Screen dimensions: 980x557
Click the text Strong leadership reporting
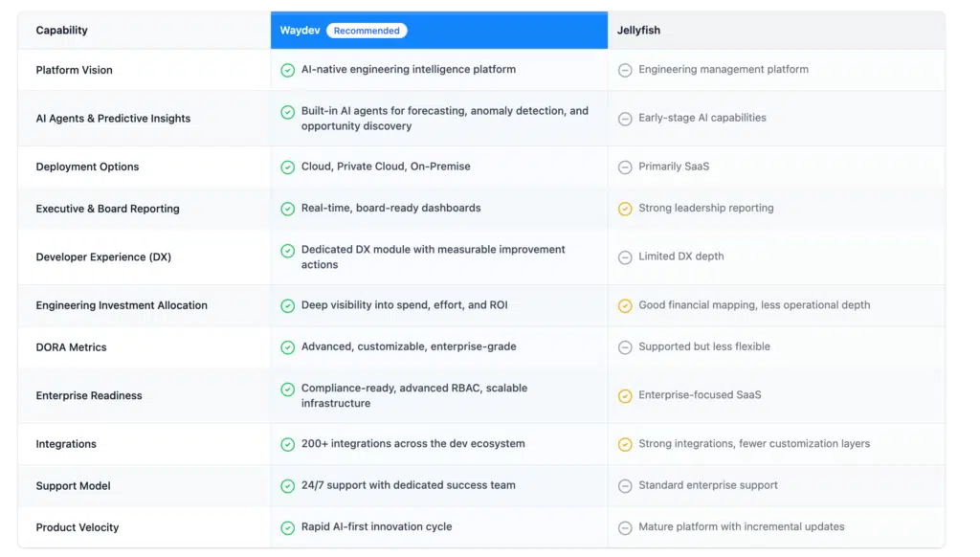[x=705, y=208]
